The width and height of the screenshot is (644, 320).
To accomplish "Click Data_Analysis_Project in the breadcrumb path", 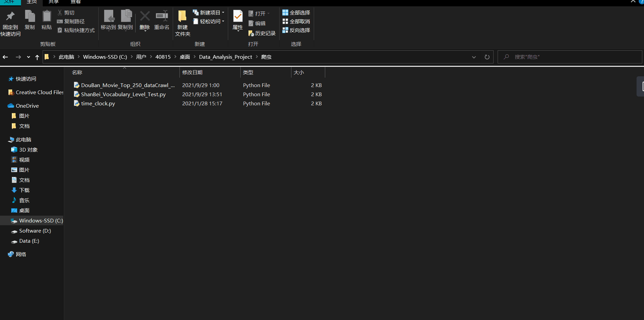I will pyautogui.click(x=225, y=57).
